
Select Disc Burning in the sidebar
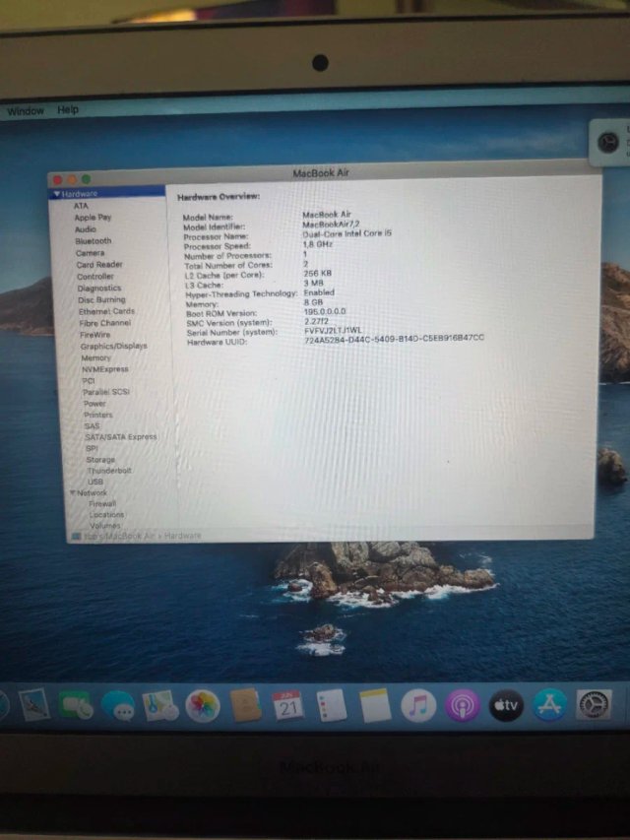click(x=101, y=300)
